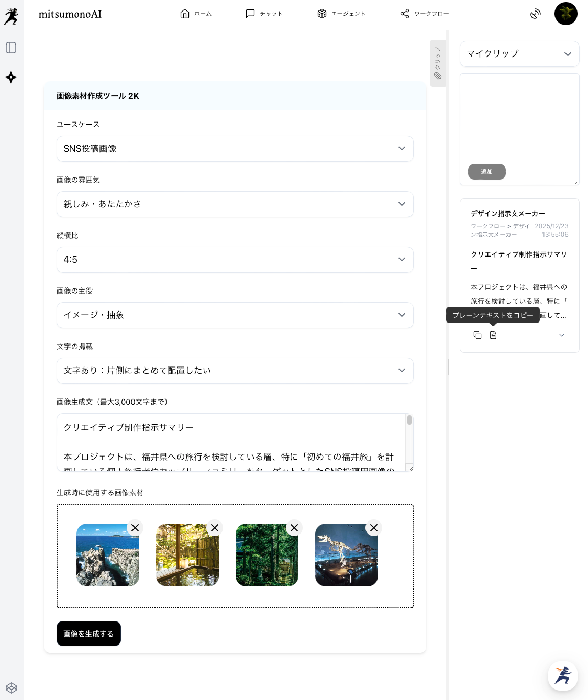Click the 画像生成文 text area scrollbar
This screenshot has height=700, width=588.
409,421
